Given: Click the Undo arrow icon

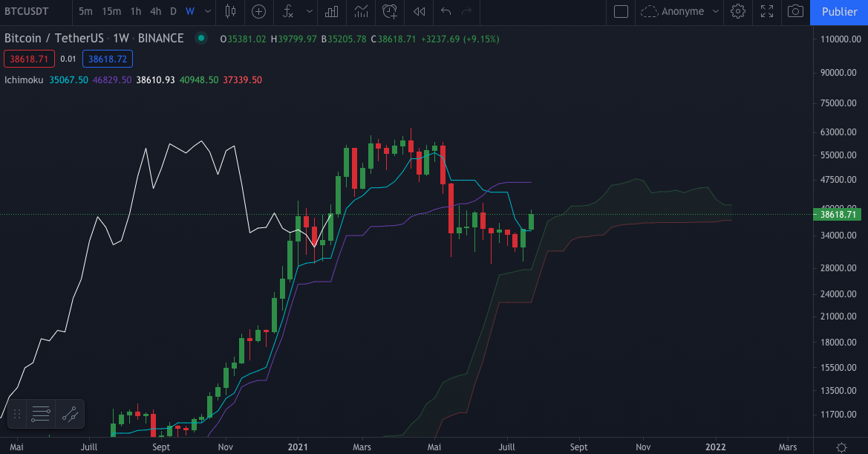Looking at the screenshot, I should (445, 13).
